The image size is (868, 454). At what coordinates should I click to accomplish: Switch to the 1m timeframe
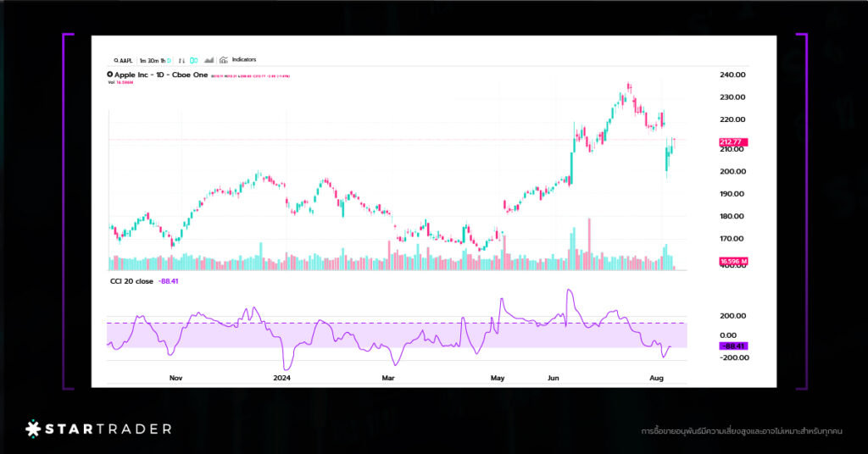pos(143,60)
